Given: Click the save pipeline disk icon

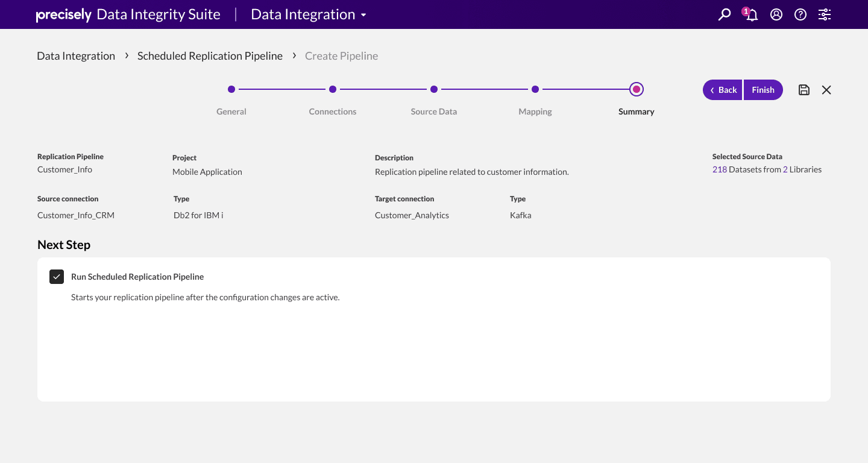Looking at the screenshot, I should (804, 90).
